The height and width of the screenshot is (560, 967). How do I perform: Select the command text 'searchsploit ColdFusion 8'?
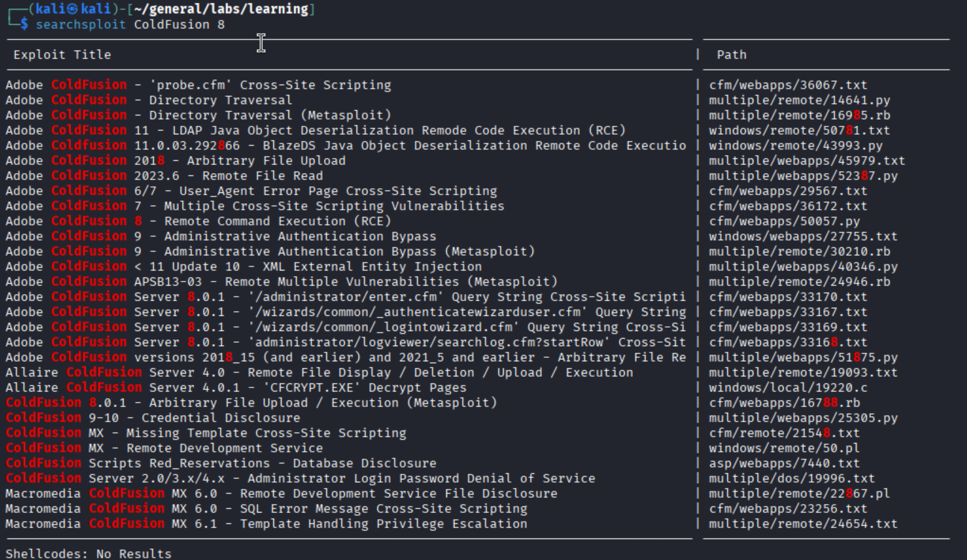pos(131,25)
